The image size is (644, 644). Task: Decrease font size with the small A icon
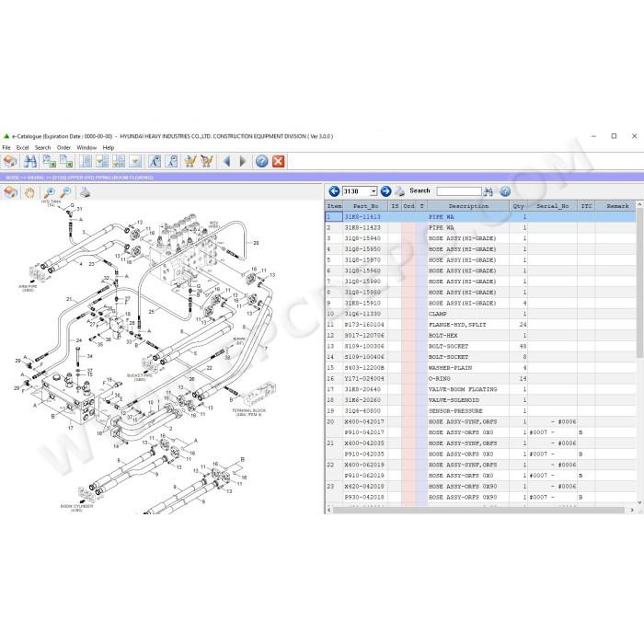point(172,161)
